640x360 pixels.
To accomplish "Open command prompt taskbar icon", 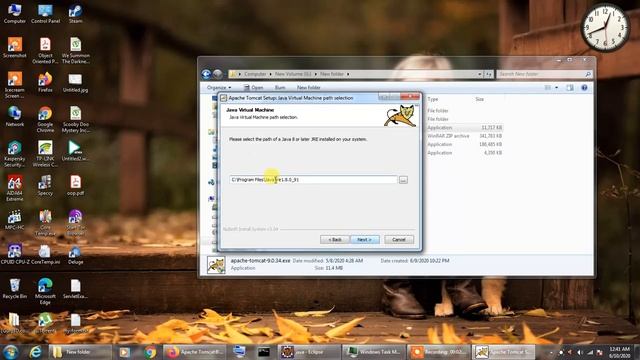I will (264, 352).
